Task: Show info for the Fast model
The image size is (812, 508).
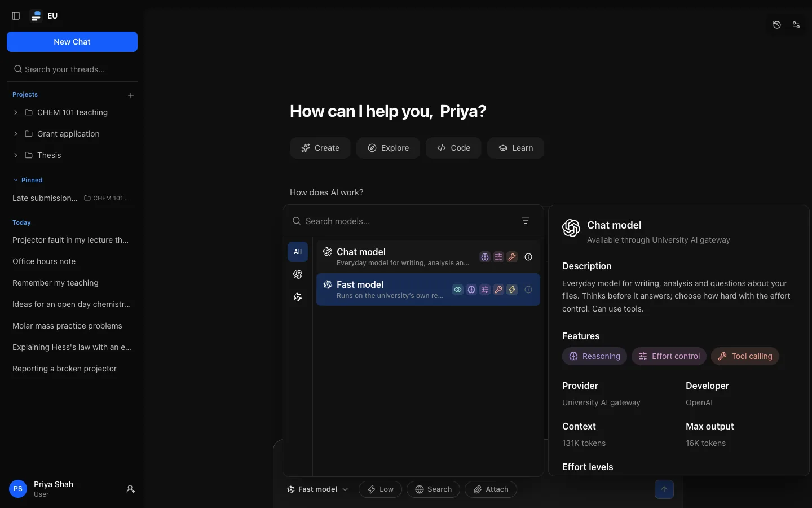Action: (x=528, y=290)
